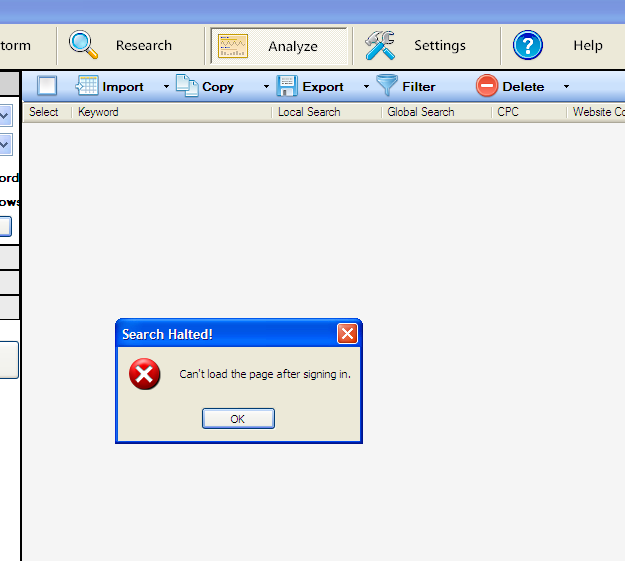Click the Import table icon
625x561 pixels.
pos(87,86)
